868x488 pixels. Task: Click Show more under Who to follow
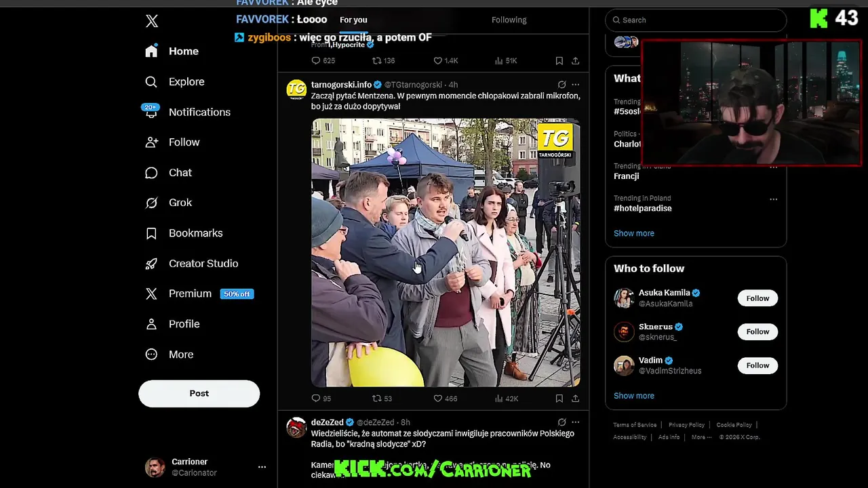(634, 396)
